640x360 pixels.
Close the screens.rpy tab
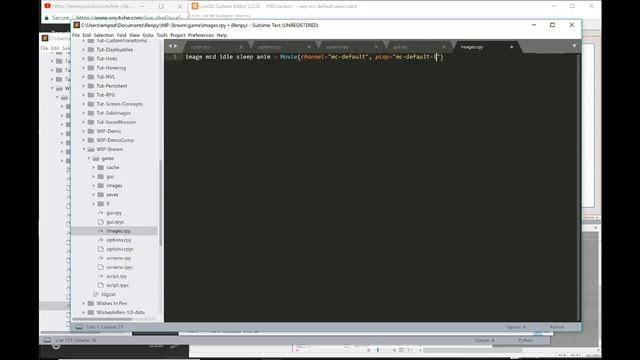point(376,47)
